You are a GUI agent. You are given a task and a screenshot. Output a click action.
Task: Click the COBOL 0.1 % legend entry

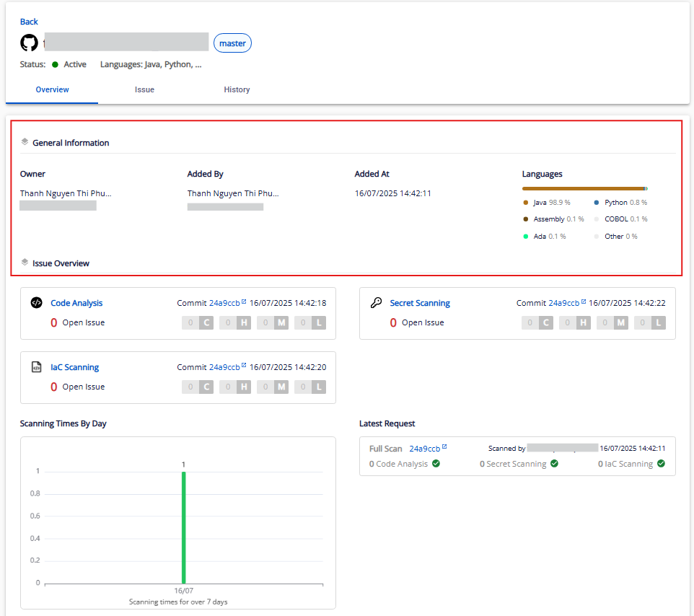tap(621, 219)
